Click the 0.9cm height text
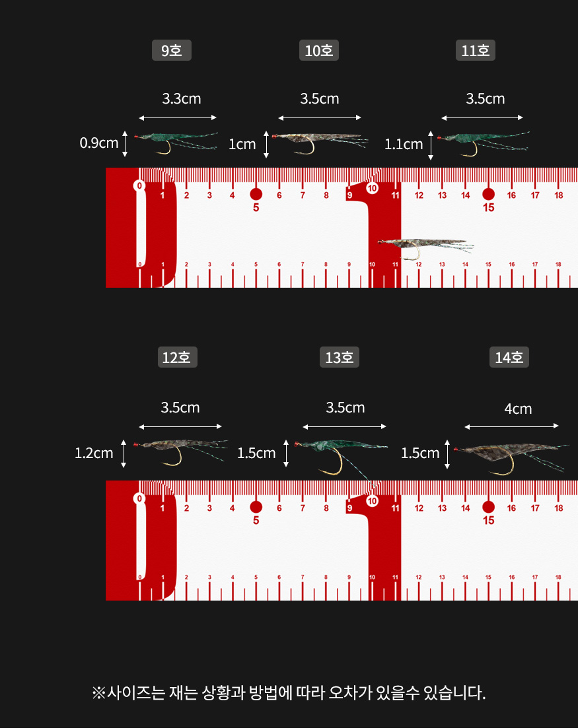This screenshot has height=728, width=578. [x=99, y=143]
